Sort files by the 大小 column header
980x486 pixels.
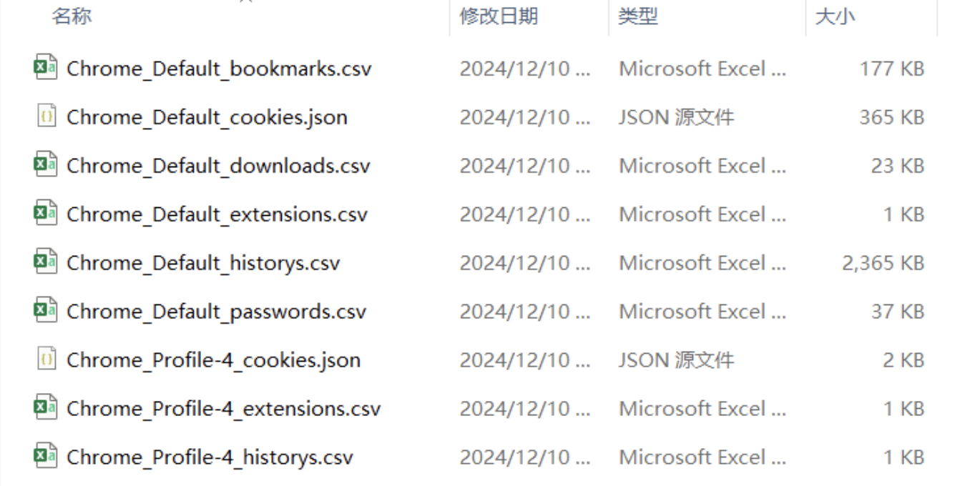835,16
